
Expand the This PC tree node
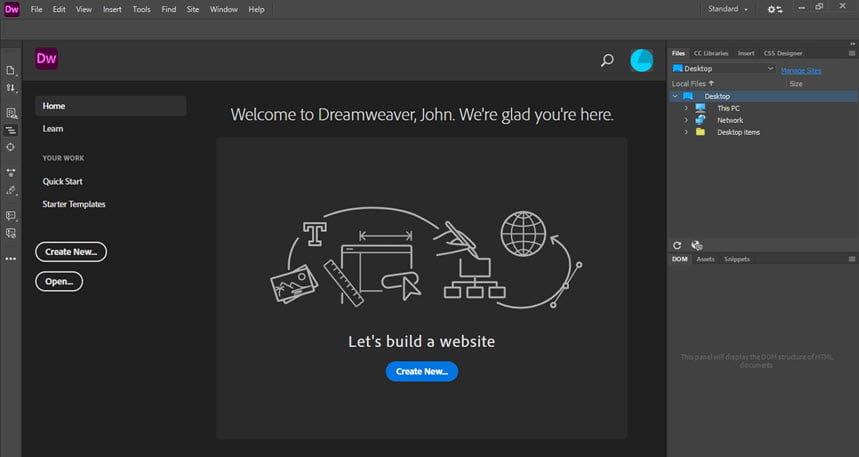tap(686, 108)
